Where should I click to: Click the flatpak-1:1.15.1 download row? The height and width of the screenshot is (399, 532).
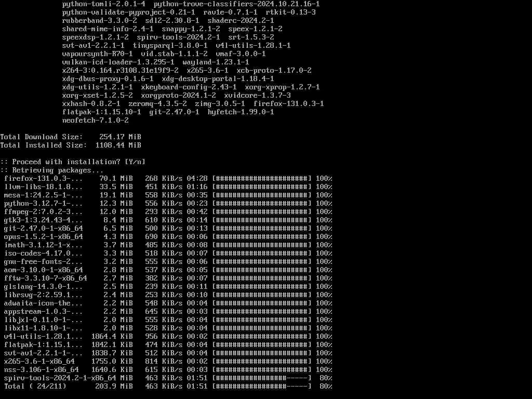(168, 345)
